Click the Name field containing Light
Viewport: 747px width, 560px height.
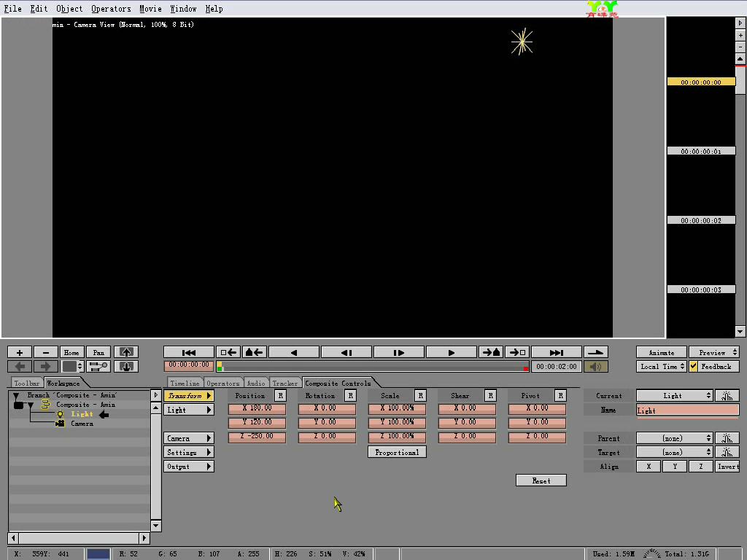688,410
